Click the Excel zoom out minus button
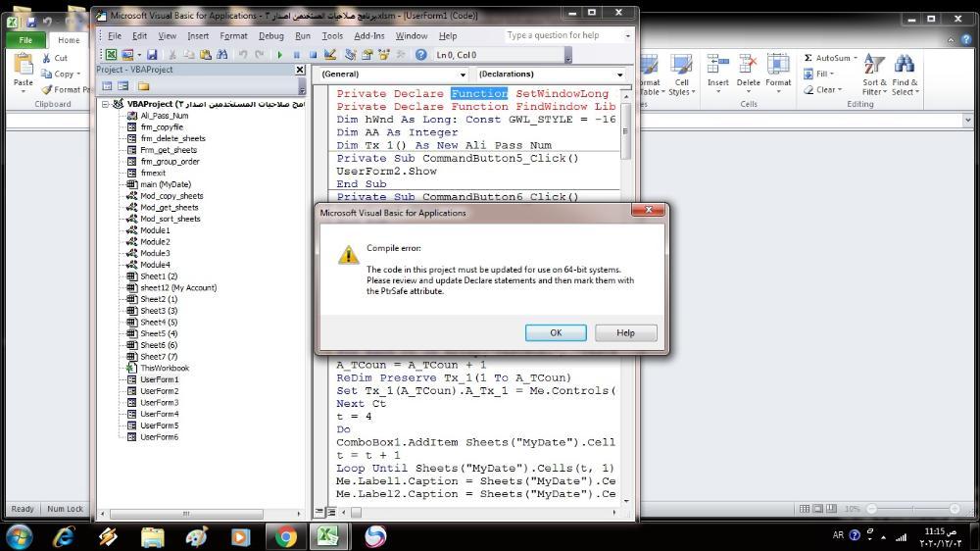Screen dimensions: 980x551 pyautogui.click(x=871, y=509)
